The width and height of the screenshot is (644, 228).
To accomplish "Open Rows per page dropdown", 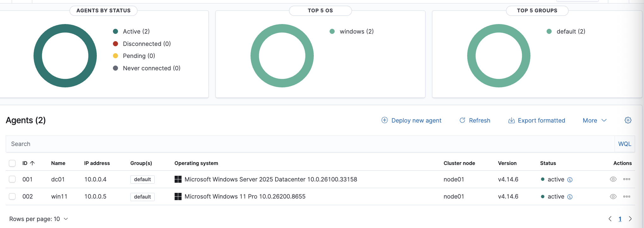I will click(x=39, y=219).
